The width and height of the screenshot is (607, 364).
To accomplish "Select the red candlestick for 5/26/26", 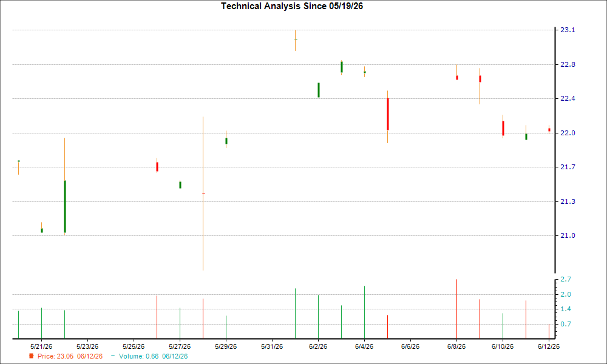I will point(157,166).
